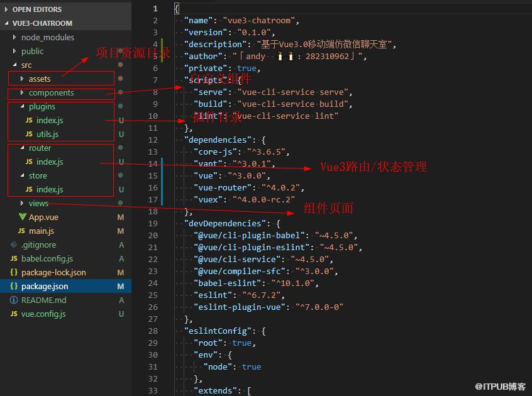Click the Vue logo icon beside App.vue
This screenshot has width=532, height=396.
click(23, 217)
